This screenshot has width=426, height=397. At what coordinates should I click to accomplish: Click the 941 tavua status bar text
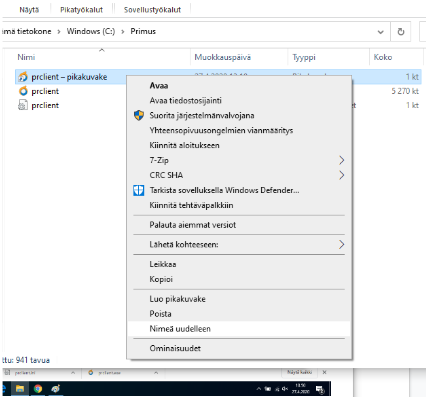pos(33,360)
